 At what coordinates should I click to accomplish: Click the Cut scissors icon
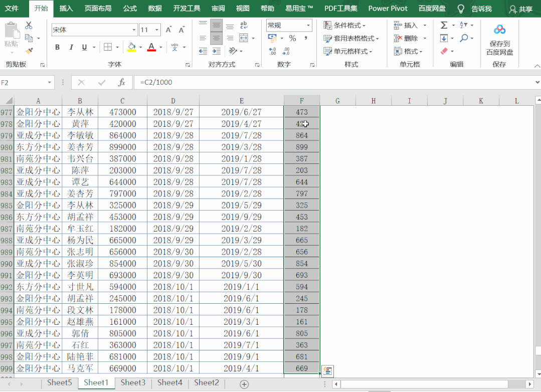pos(29,25)
